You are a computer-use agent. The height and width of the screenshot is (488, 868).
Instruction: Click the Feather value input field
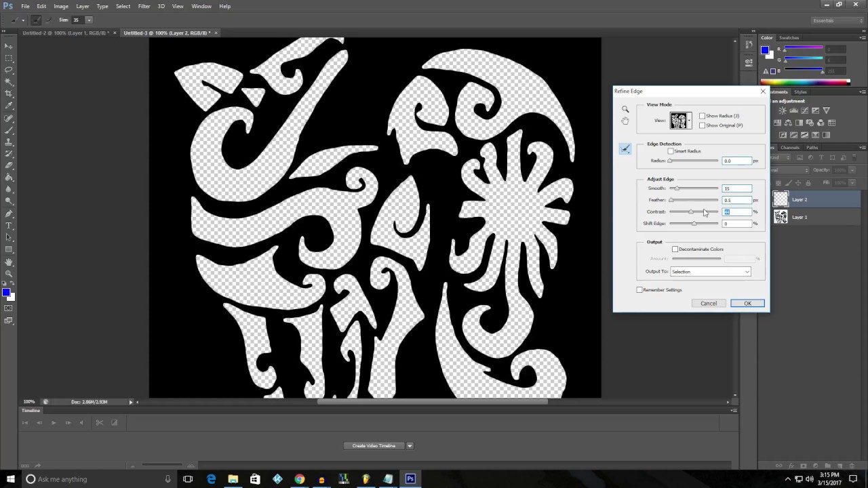tap(736, 200)
